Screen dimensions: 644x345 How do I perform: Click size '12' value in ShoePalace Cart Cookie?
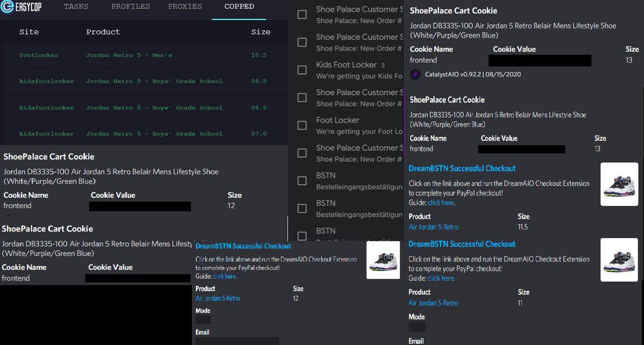231,205
